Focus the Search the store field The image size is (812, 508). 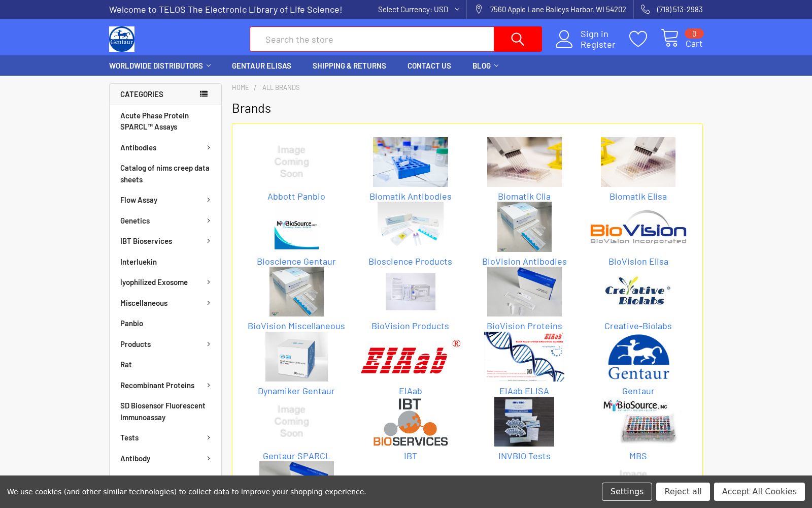pyautogui.click(x=372, y=39)
